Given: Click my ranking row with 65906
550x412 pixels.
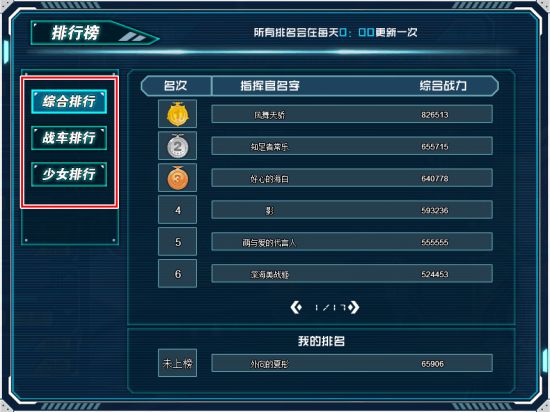Looking at the screenshot, I should (x=352, y=363).
